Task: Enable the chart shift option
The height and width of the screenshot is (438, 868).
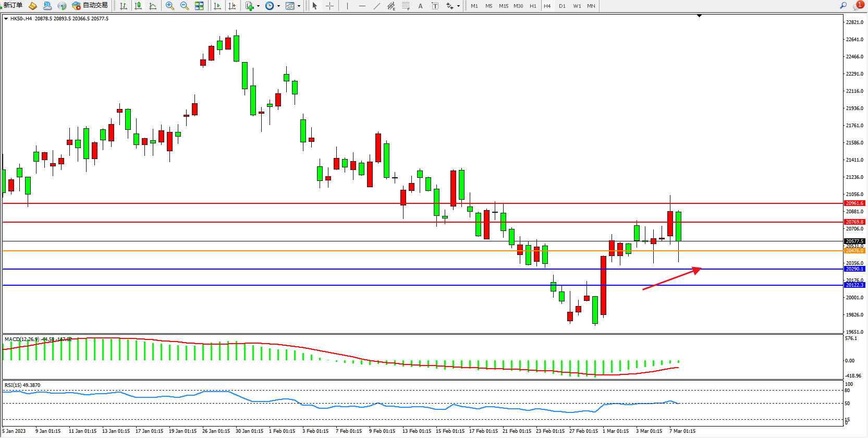Action: coord(232,6)
